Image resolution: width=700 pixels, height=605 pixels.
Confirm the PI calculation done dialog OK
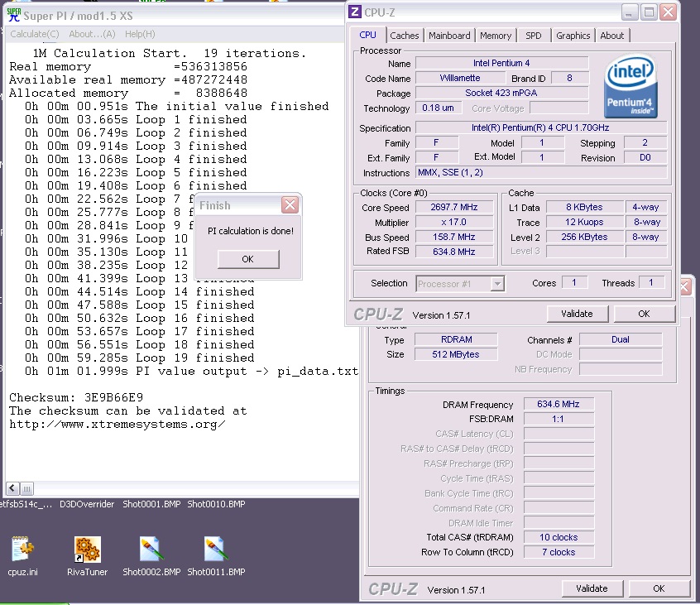click(248, 259)
